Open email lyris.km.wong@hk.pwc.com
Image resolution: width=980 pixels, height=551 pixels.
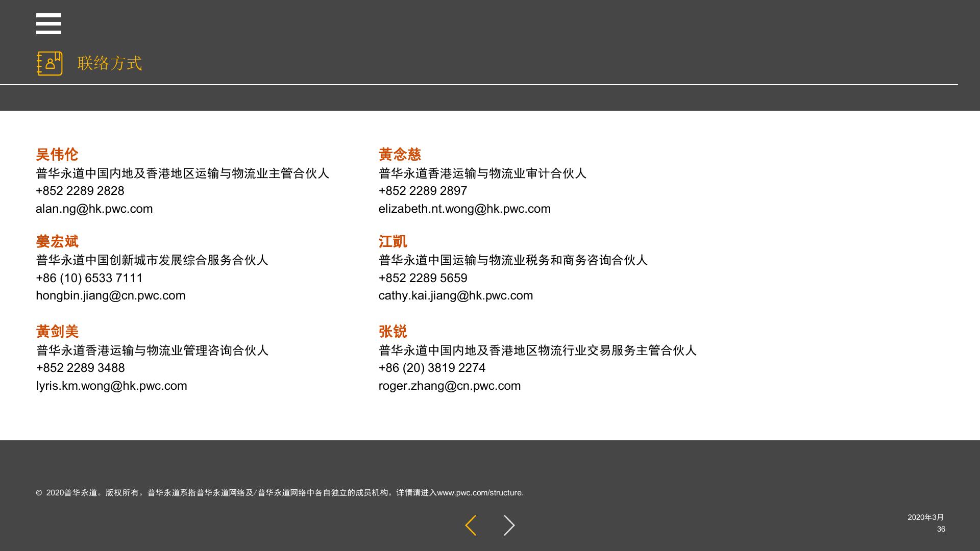tap(112, 386)
